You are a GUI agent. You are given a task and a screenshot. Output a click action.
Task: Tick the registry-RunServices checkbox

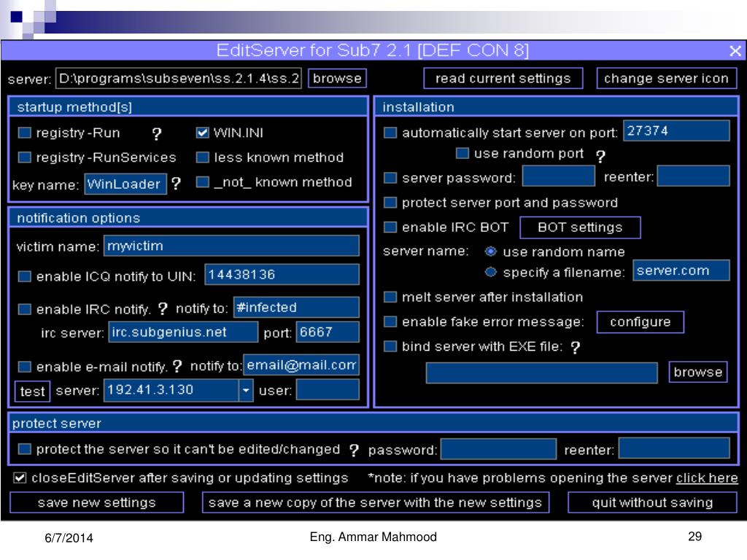click(24, 157)
